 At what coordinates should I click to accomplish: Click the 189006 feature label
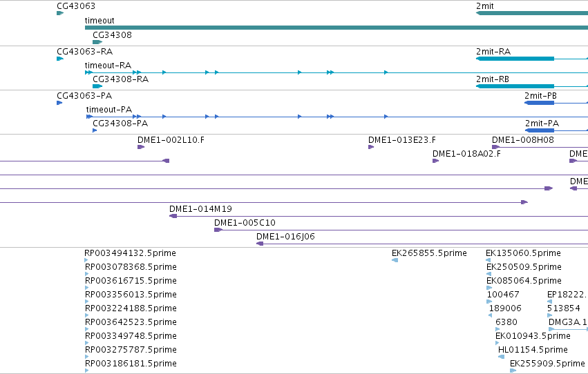505,308
